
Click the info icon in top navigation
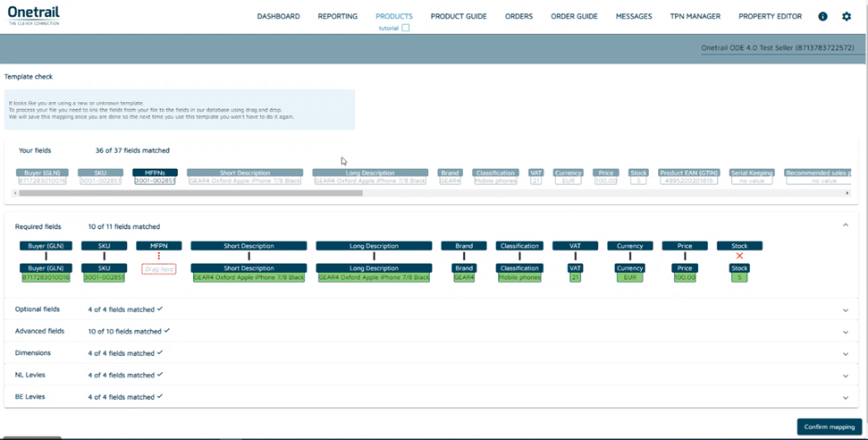[822, 17]
